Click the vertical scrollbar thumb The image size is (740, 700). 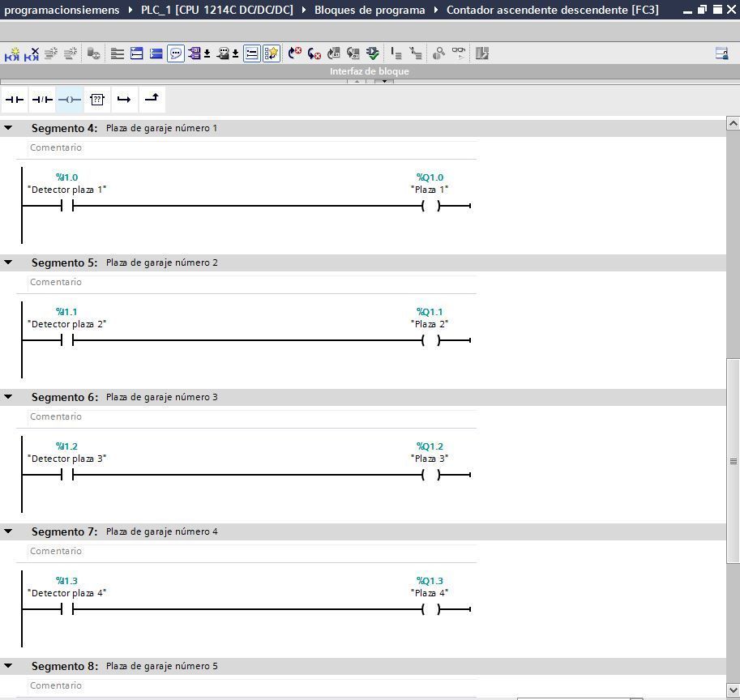point(733,460)
